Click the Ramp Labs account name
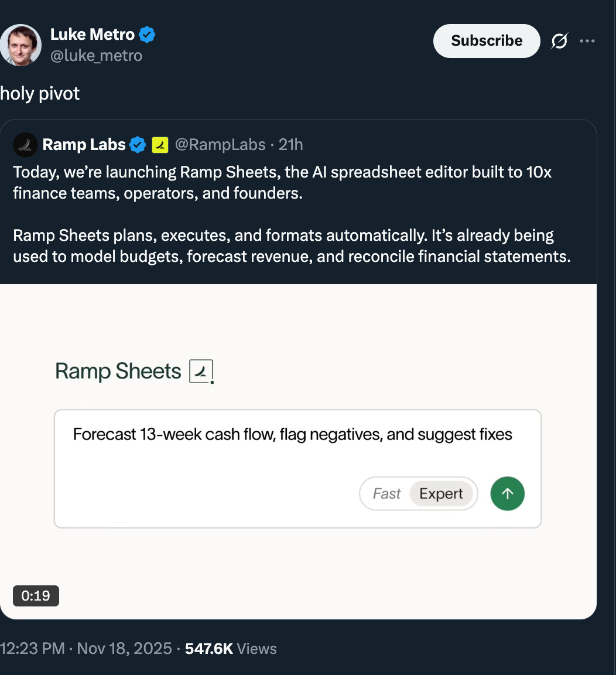This screenshot has height=675, width=616. coord(84,145)
